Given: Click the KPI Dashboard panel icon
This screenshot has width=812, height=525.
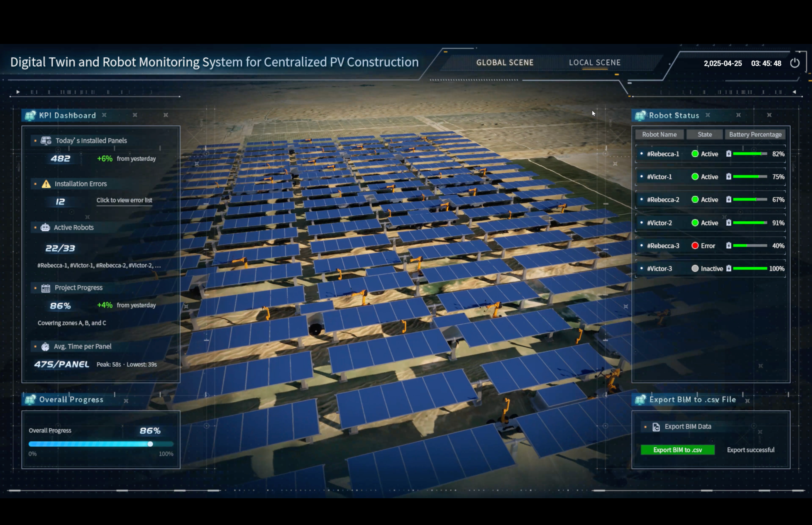Looking at the screenshot, I should [x=30, y=115].
